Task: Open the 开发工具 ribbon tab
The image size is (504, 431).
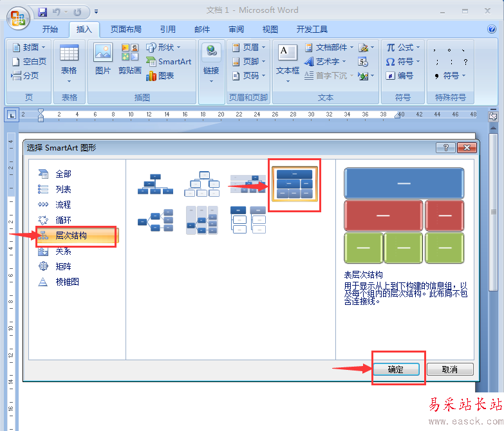Action: click(x=312, y=30)
